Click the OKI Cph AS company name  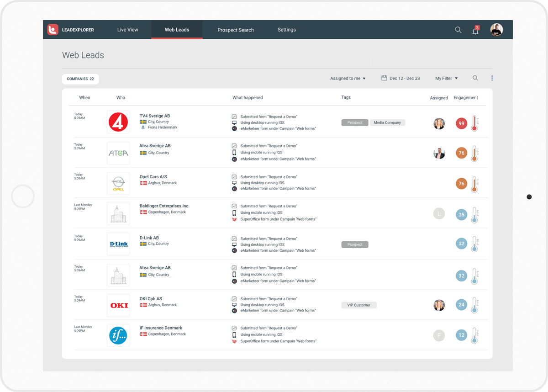click(x=151, y=299)
